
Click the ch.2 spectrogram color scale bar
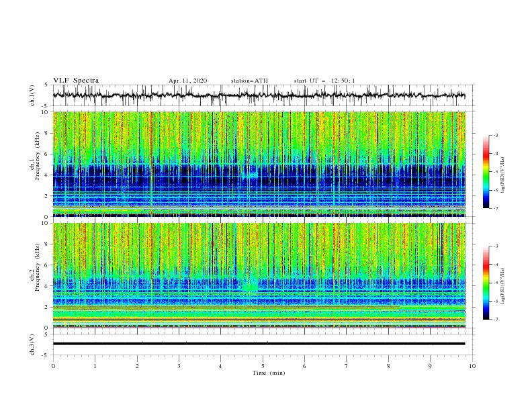(x=486, y=283)
